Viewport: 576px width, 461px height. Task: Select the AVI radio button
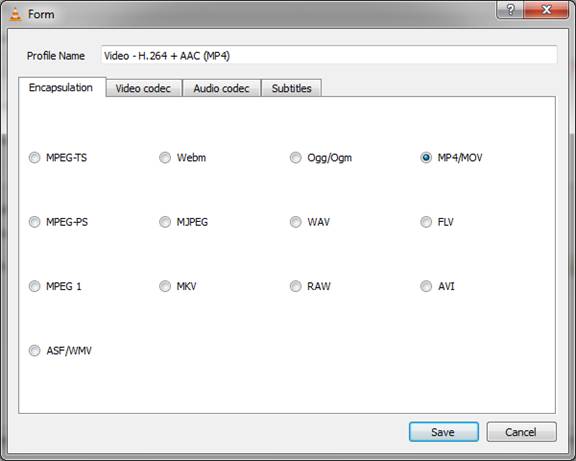pos(426,286)
